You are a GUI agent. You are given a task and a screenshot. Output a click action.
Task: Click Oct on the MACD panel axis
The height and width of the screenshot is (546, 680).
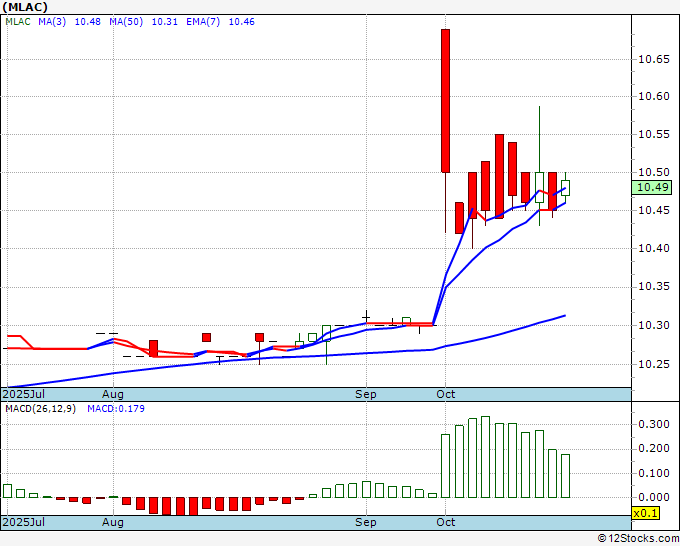click(x=446, y=522)
